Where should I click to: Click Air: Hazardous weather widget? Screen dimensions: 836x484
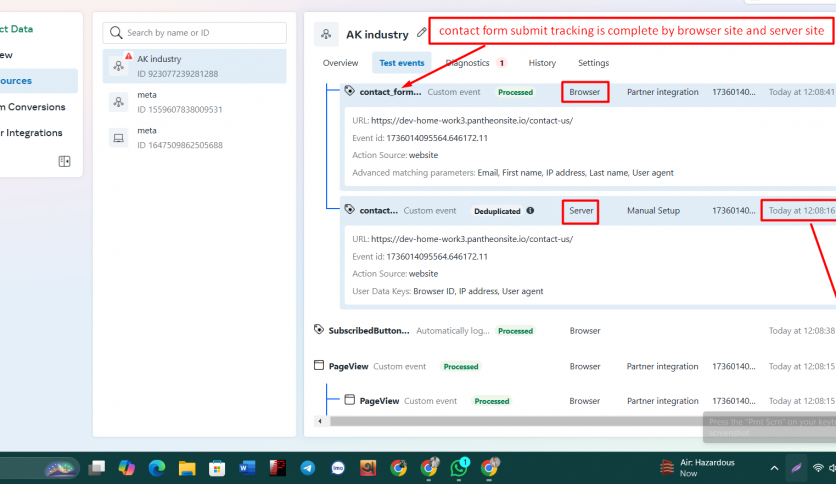tap(698, 467)
